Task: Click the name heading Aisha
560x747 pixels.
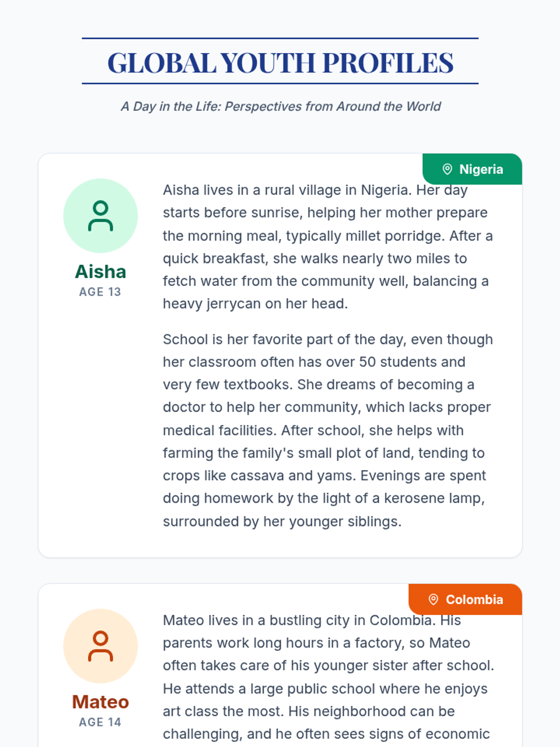Action: click(100, 272)
